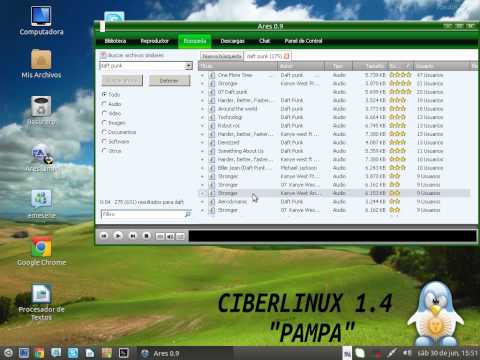
Task: Click the Detener button
Action: (x=169, y=80)
